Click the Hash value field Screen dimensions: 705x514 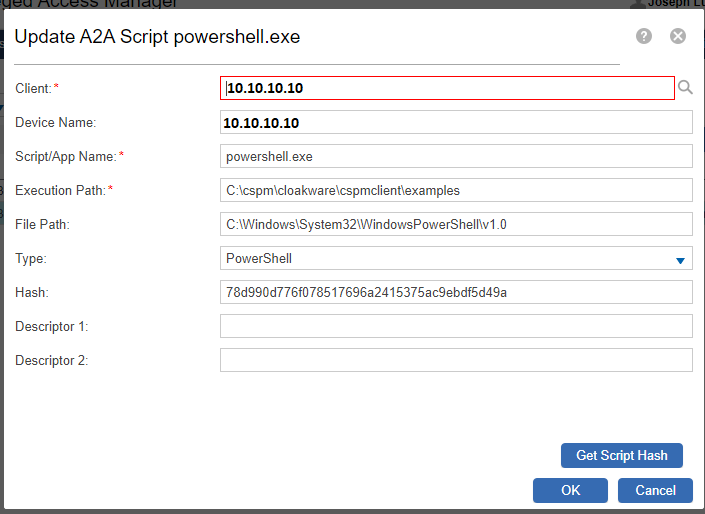coord(456,292)
